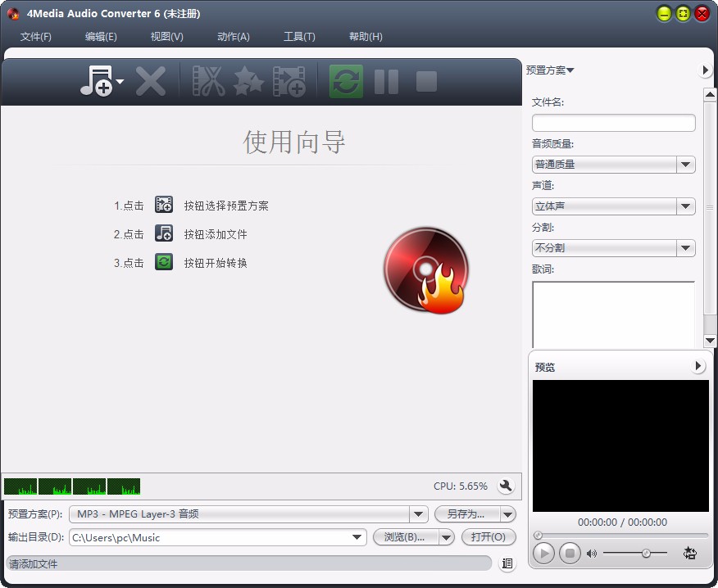Select the merge files tool

pyautogui.click(x=289, y=82)
